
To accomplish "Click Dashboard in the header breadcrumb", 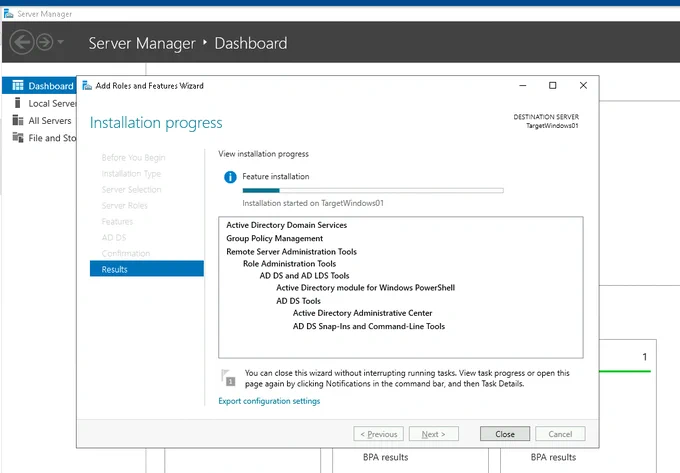I will click(x=251, y=43).
